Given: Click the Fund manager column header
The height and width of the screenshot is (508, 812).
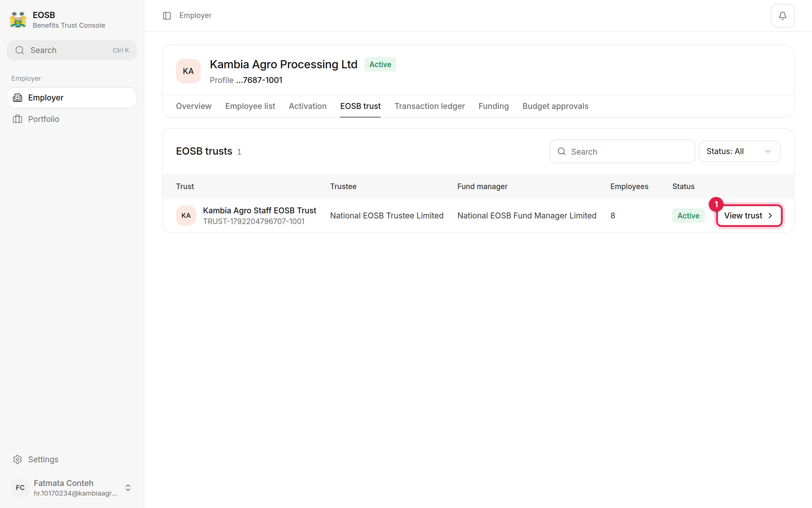Looking at the screenshot, I should pos(482,187).
